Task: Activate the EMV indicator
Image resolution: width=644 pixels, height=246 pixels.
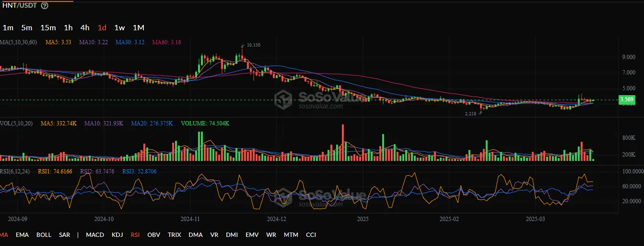Action: pos(252,235)
